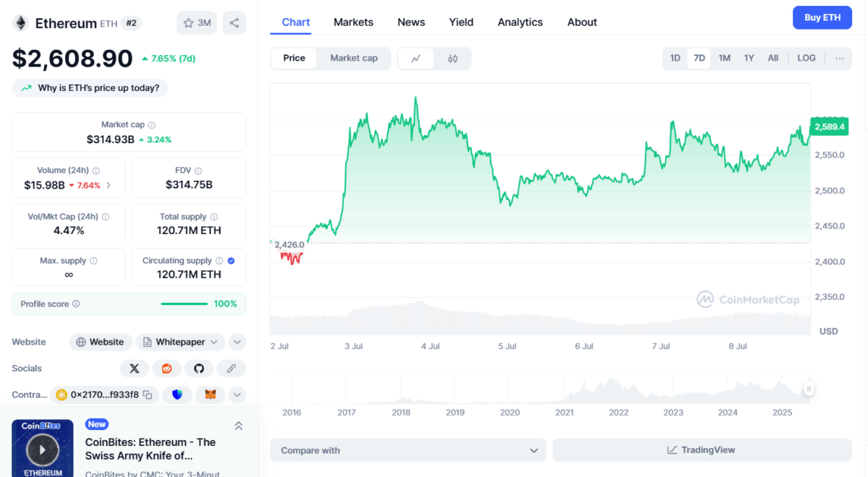Image resolution: width=868 pixels, height=477 pixels.
Task: Select the 1D time range
Action: pos(675,59)
